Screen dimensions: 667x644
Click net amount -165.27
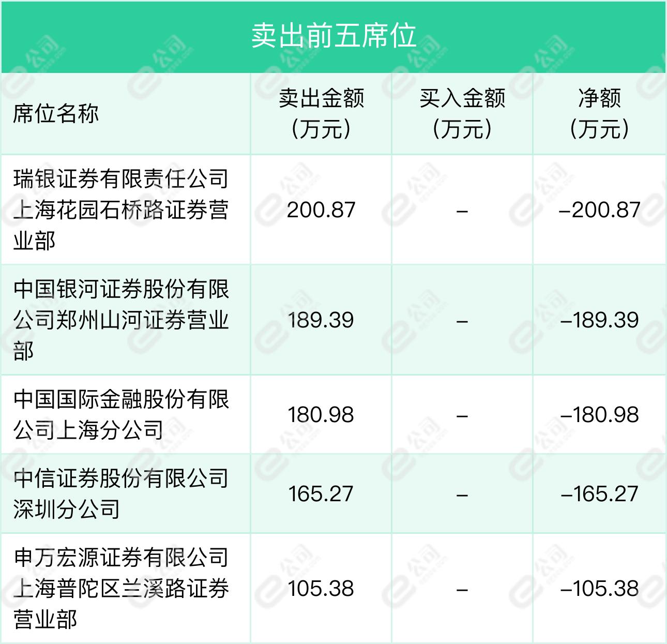(x=600, y=494)
